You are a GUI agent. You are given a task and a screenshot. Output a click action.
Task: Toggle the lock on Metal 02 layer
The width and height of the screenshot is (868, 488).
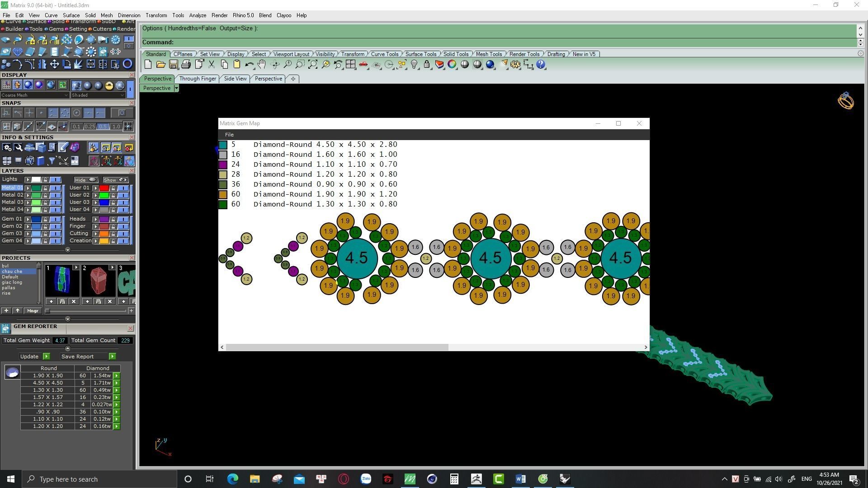(x=45, y=195)
